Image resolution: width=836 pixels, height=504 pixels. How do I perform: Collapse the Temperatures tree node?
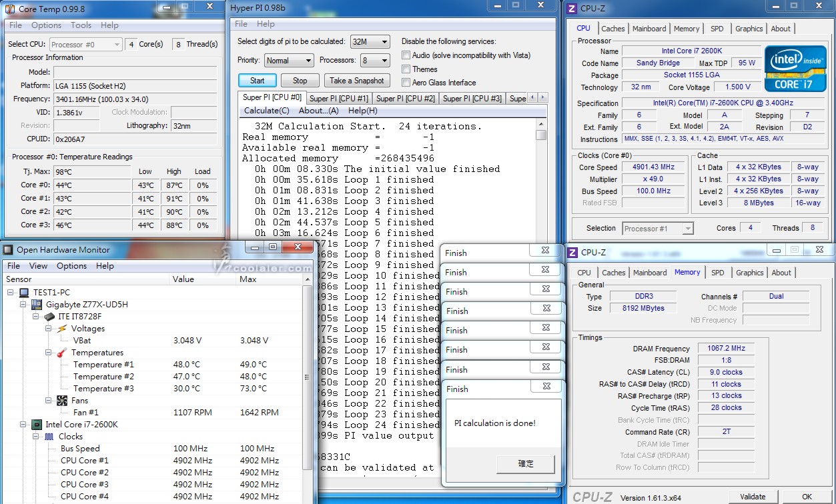coord(49,353)
